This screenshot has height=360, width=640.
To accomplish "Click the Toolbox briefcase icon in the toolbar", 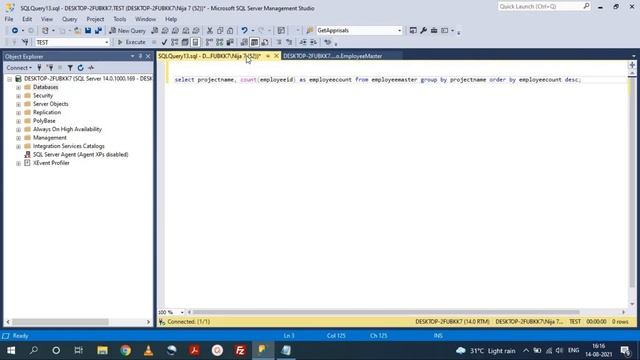I will (434, 31).
